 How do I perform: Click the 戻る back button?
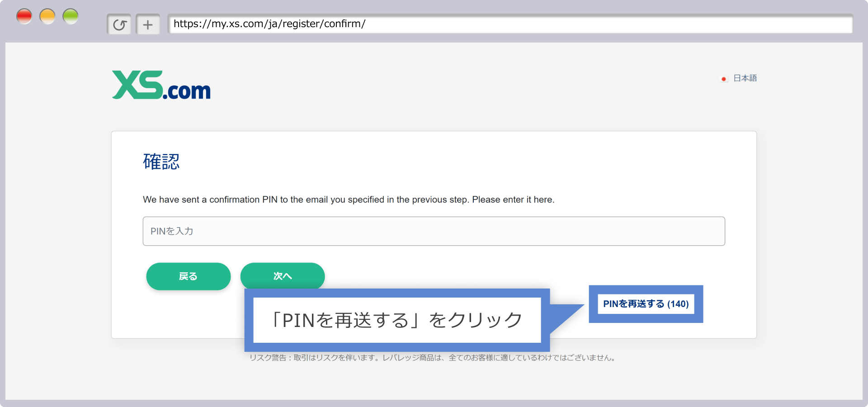tap(189, 276)
